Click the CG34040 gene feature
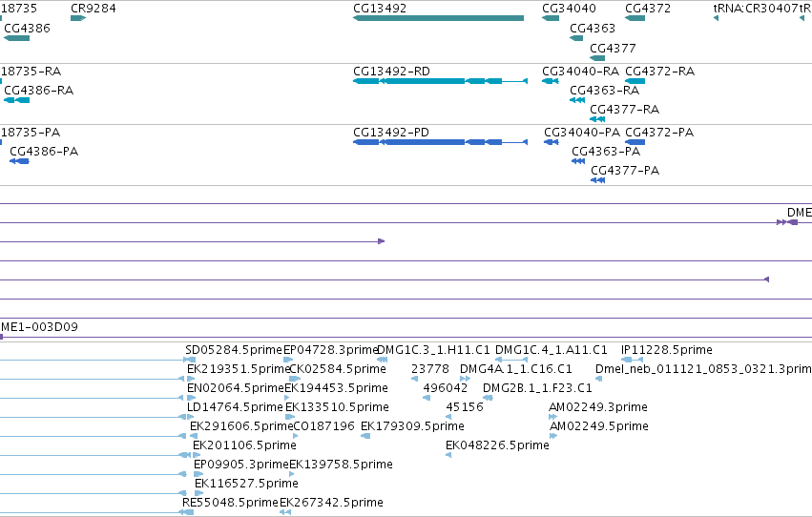This screenshot has height=517, width=812. (551, 18)
